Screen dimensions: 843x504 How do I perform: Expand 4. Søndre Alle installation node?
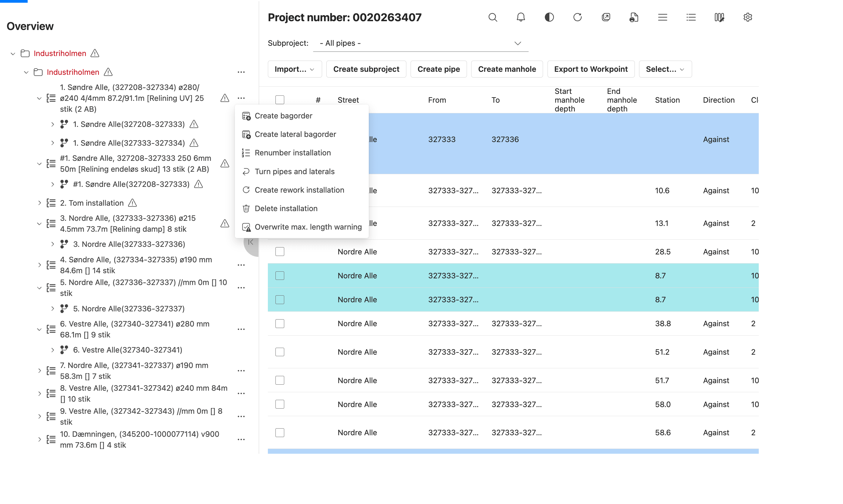tap(39, 265)
